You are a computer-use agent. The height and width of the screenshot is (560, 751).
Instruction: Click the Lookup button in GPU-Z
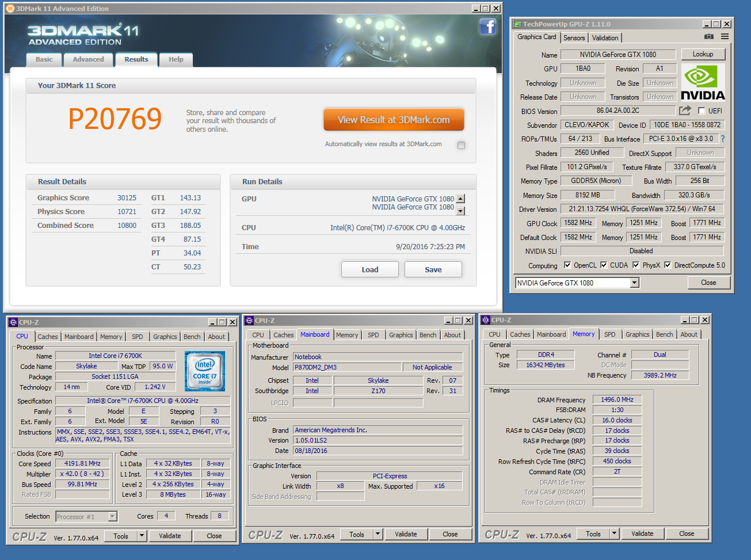coord(703,54)
